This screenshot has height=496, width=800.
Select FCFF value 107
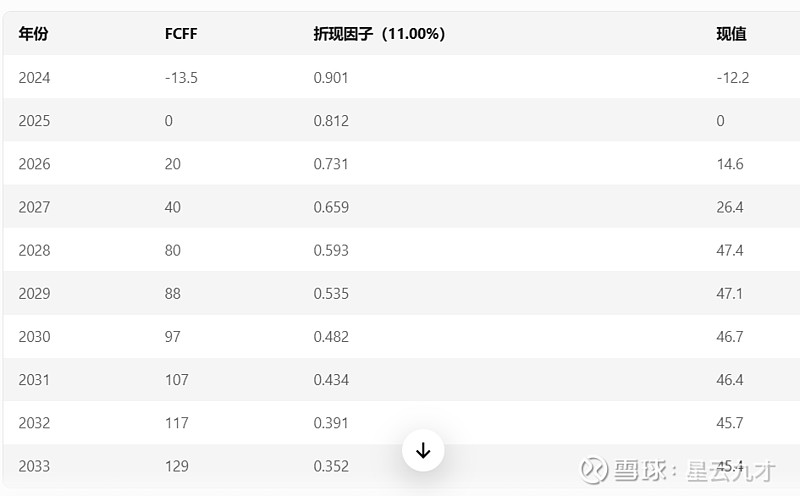[177, 380]
